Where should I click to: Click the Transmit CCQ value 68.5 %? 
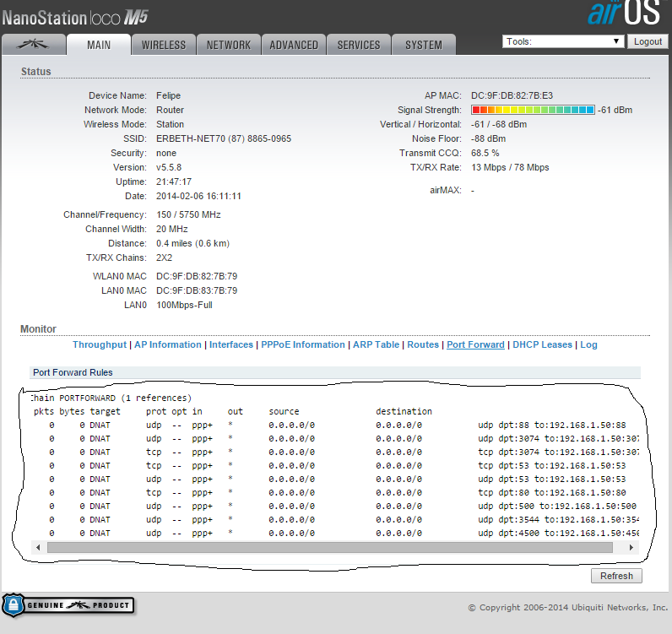pyautogui.click(x=485, y=153)
